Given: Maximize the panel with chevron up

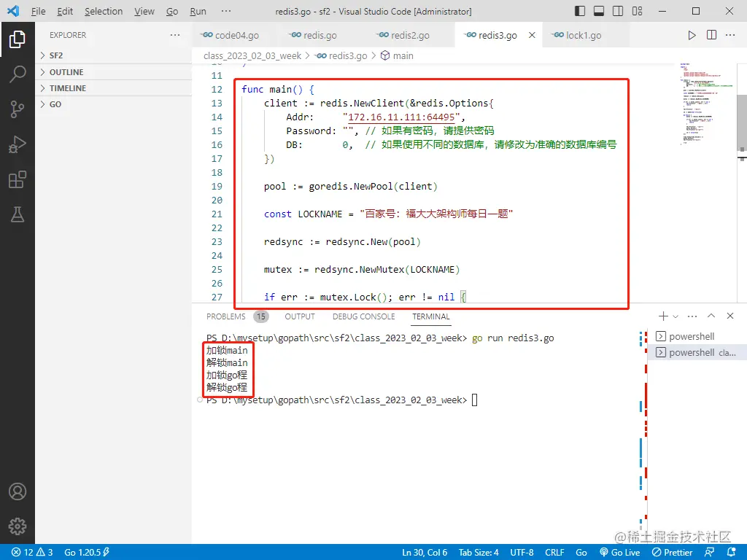Looking at the screenshot, I should click(x=711, y=316).
